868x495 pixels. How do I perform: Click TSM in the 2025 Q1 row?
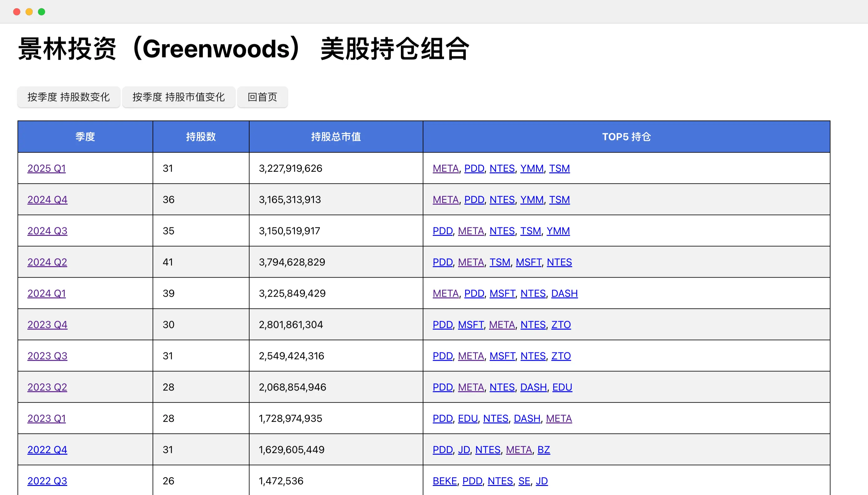pos(559,168)
